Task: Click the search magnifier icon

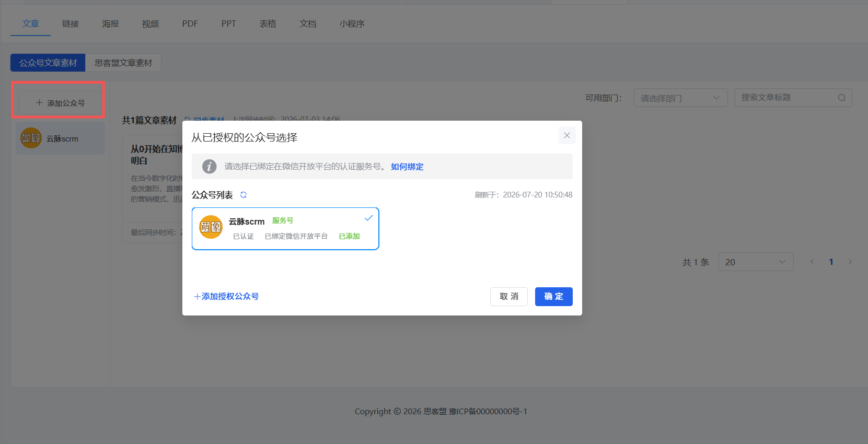Action: point(842,98)
